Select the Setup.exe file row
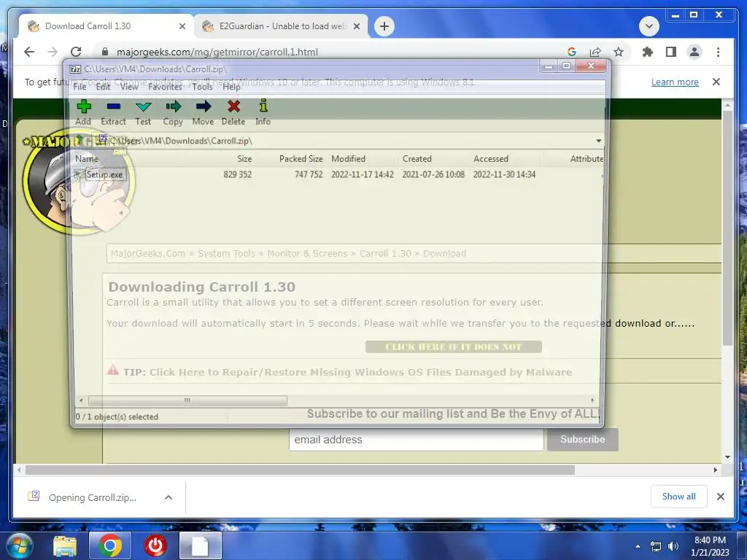The image size is (747, 560). point(338,174)
